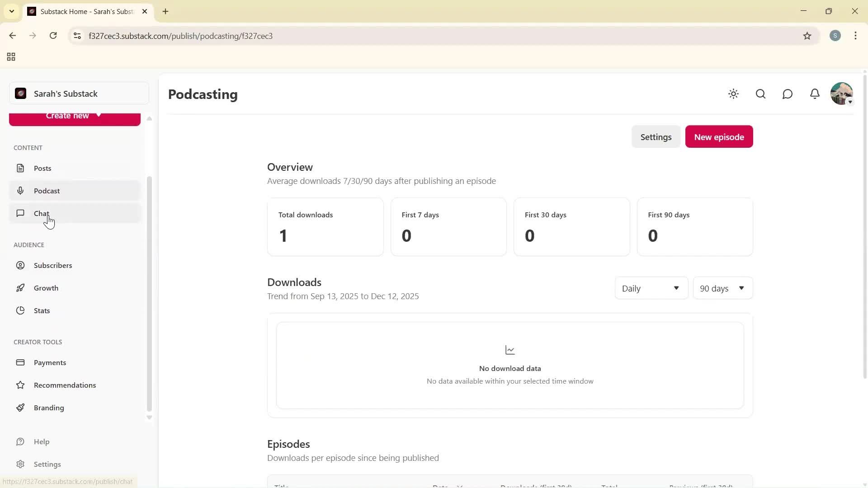Viewport: 868px width, 488px height.
Task: Expand the 90 days range selector
Action: pos(722,288)
